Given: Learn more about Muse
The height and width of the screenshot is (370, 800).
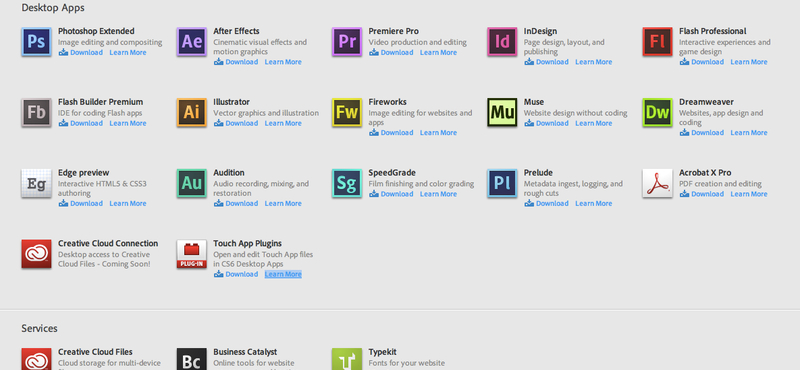Looking at the screenshot, I should [x=594, y=123].
